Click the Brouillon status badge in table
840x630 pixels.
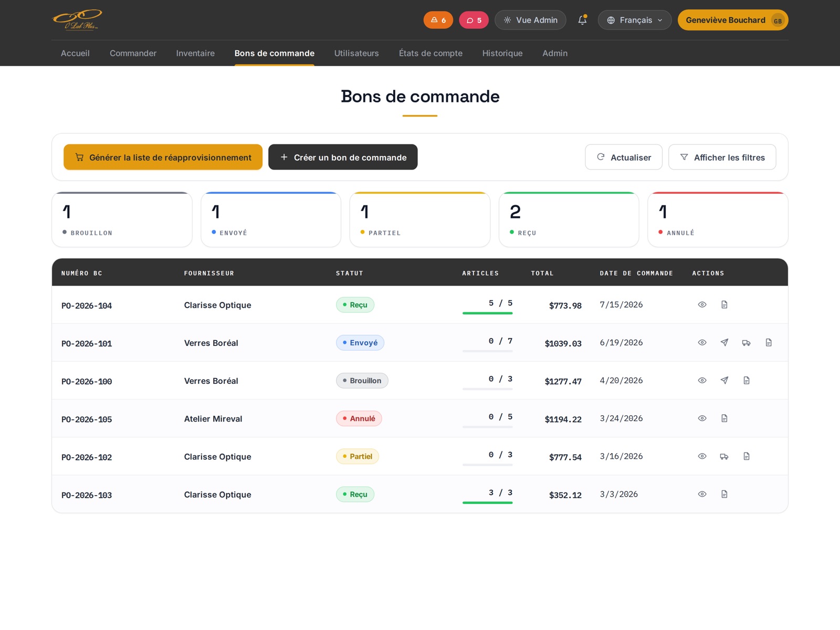(x=362, y=381)
